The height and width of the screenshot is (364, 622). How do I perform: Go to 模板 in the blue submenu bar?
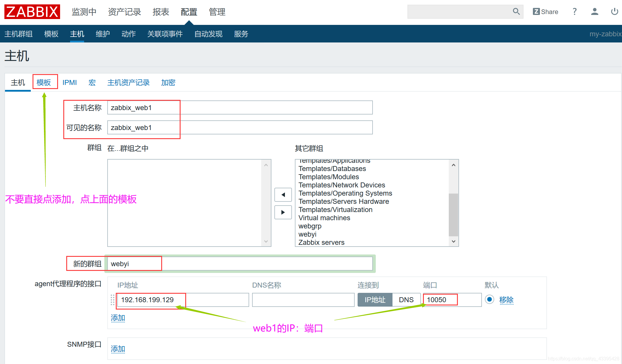[51, 34]
